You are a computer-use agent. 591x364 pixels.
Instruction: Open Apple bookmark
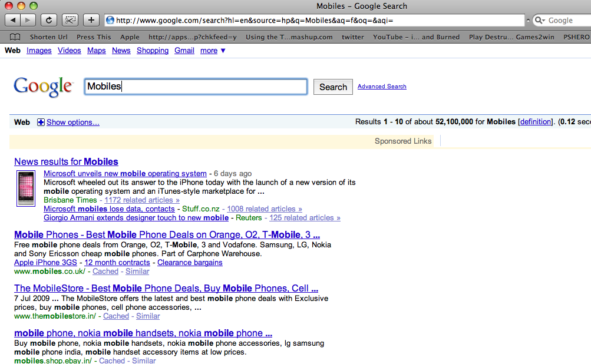coord(130,37)
